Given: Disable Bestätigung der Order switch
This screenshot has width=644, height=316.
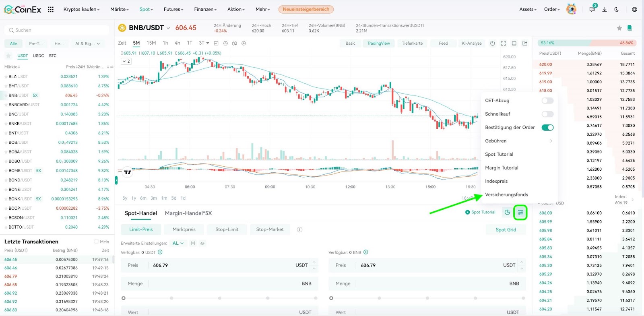Looking at the screenshot, I should tap(547, 128).
